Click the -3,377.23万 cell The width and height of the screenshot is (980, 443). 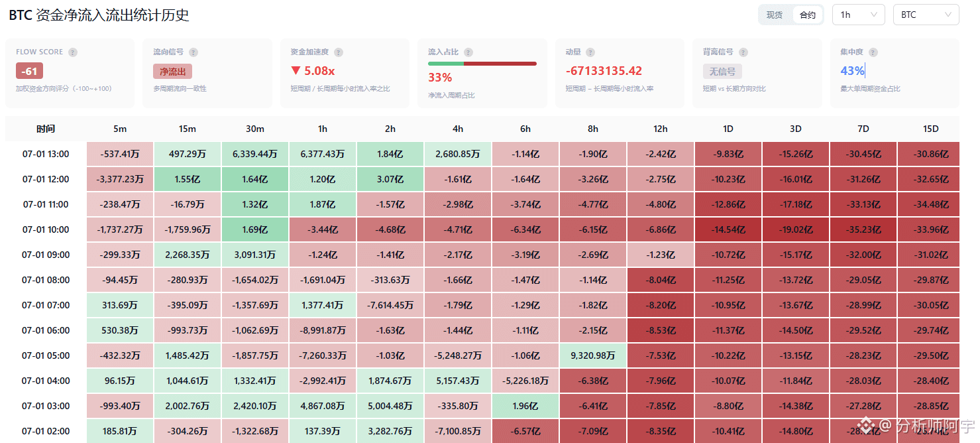120,179
